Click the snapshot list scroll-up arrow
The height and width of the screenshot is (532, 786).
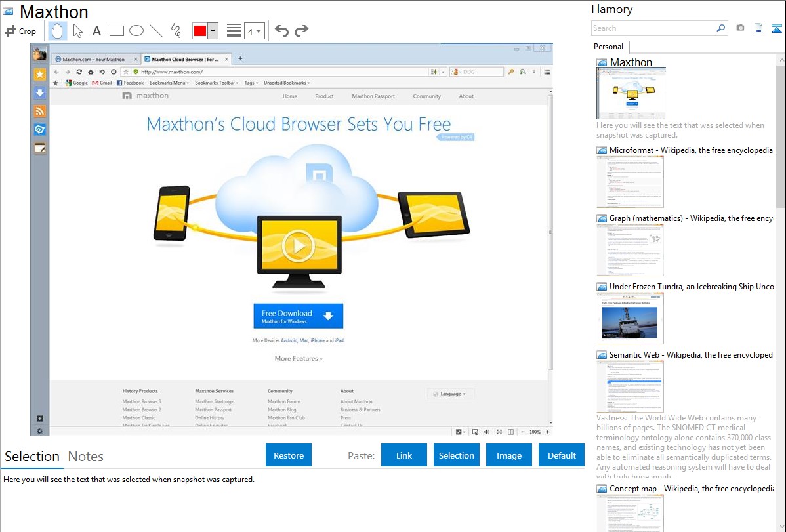[781, 60]
